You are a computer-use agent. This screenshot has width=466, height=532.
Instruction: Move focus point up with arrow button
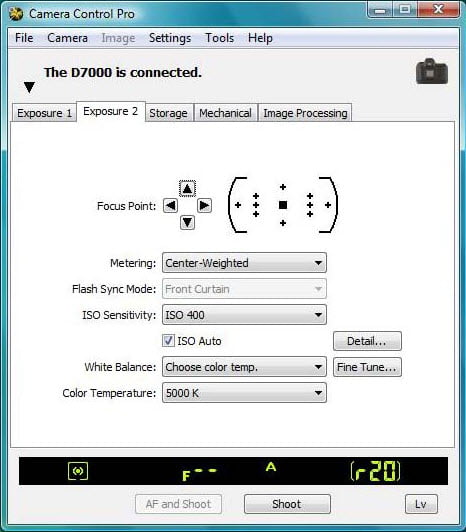187,189
